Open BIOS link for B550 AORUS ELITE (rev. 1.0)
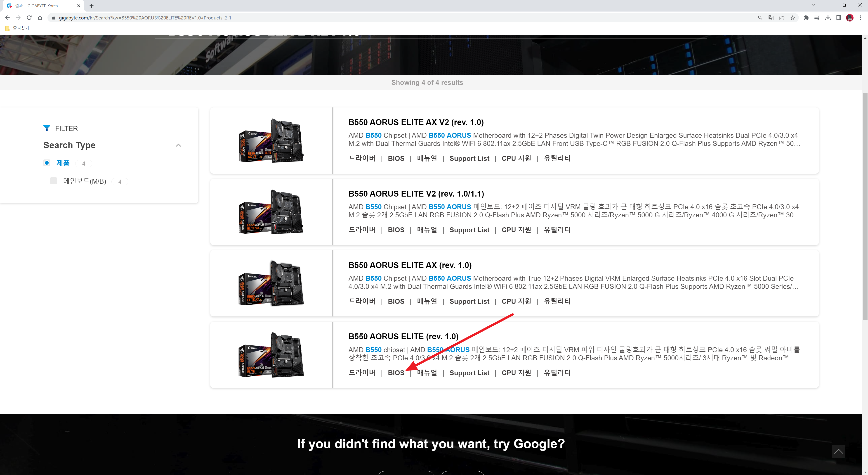Screen dimensions: 868x475 (396, 373)
